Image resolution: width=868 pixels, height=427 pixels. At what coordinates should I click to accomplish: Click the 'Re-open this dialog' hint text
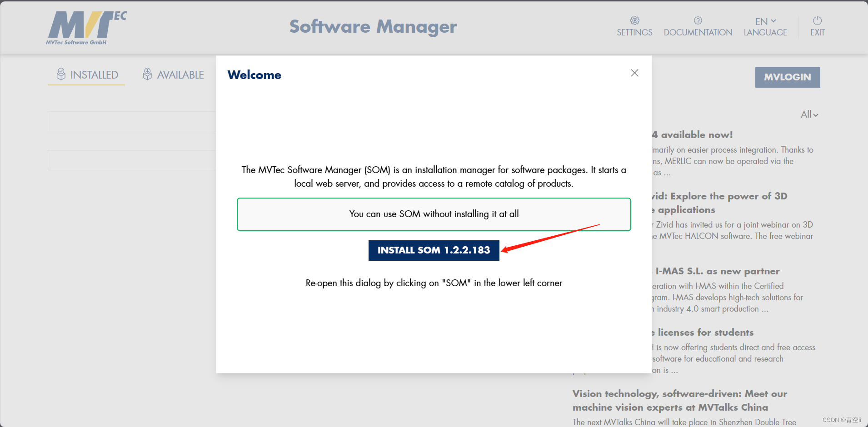click(x=434, y=283)
